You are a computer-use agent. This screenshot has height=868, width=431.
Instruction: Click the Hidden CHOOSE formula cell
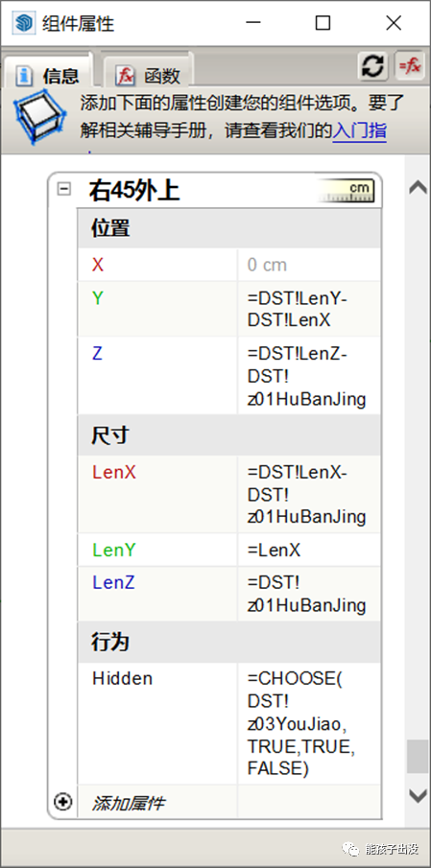click(x=309, y=723)
